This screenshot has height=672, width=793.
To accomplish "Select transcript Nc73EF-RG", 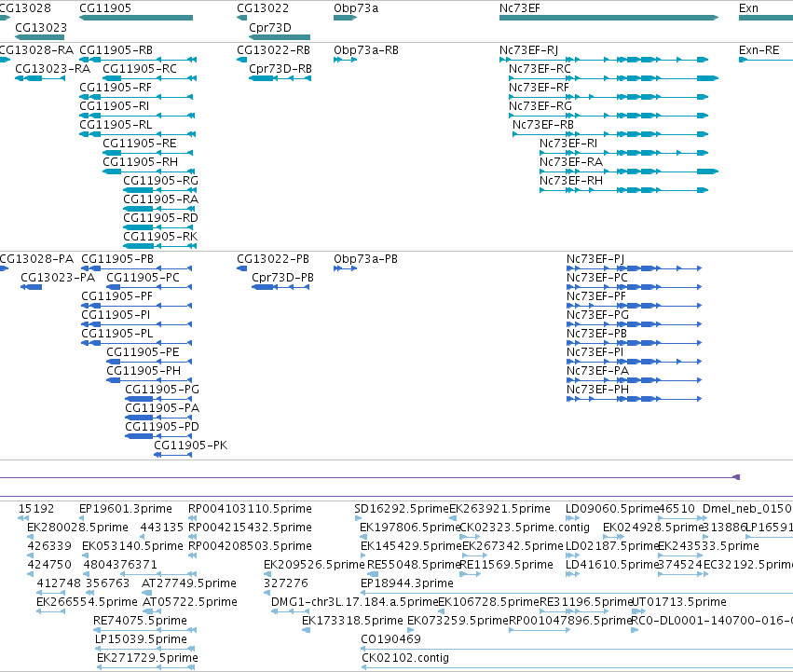I will pos(608,116).
